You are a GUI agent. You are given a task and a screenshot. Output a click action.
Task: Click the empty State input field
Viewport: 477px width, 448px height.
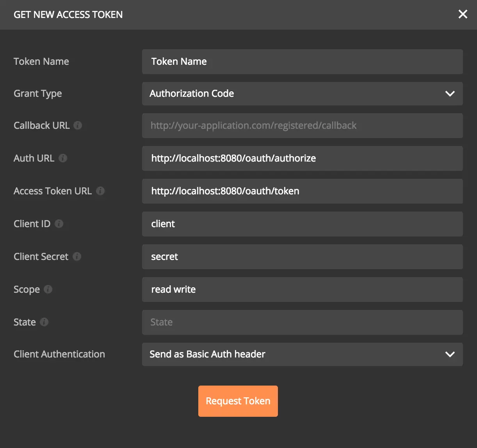pyautogui.click(x=302, y=322)
